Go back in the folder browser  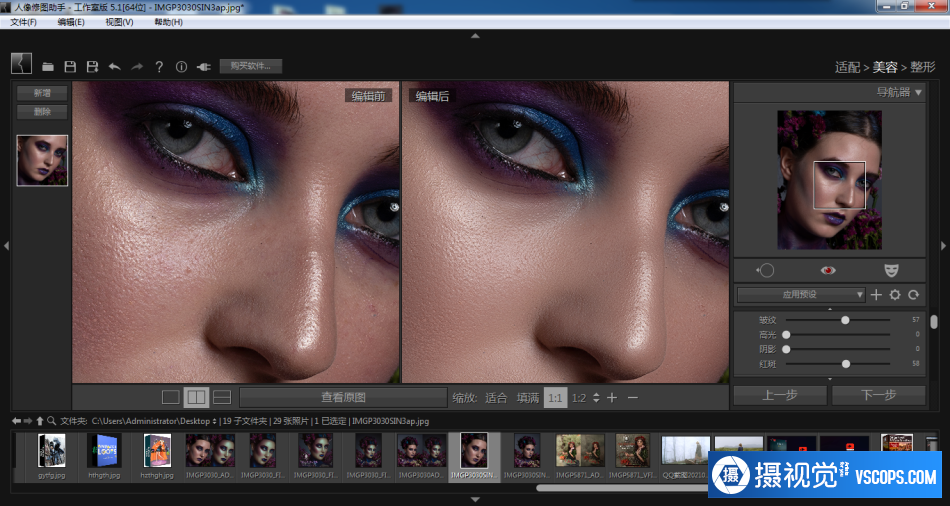[16, 421]
